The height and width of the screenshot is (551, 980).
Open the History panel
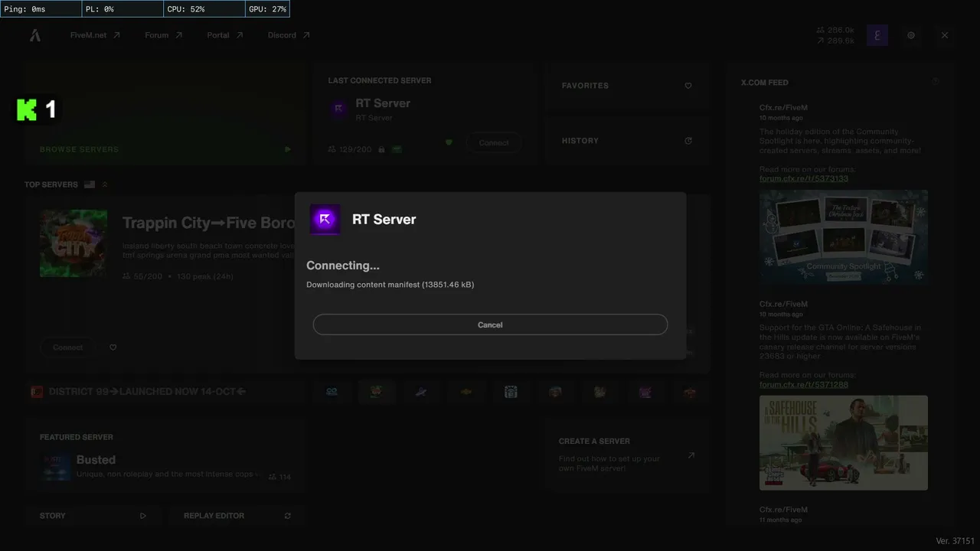626,141
